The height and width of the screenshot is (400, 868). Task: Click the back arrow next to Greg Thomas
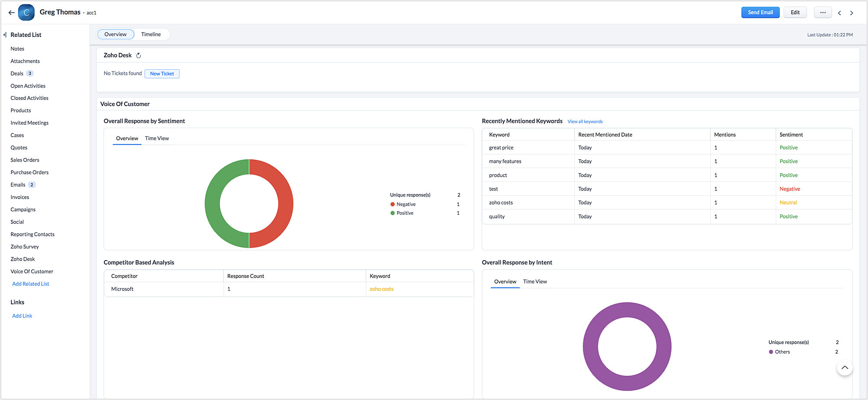coord(11,13)
